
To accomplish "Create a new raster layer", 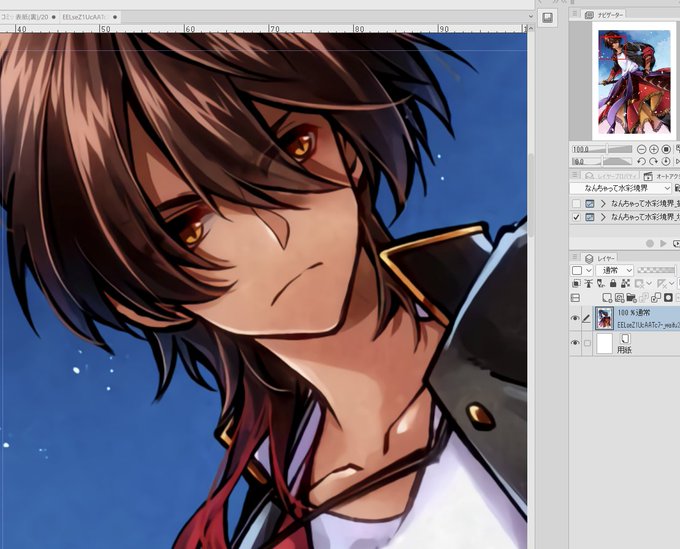I will pyautogui.click(x=607, y=297).
